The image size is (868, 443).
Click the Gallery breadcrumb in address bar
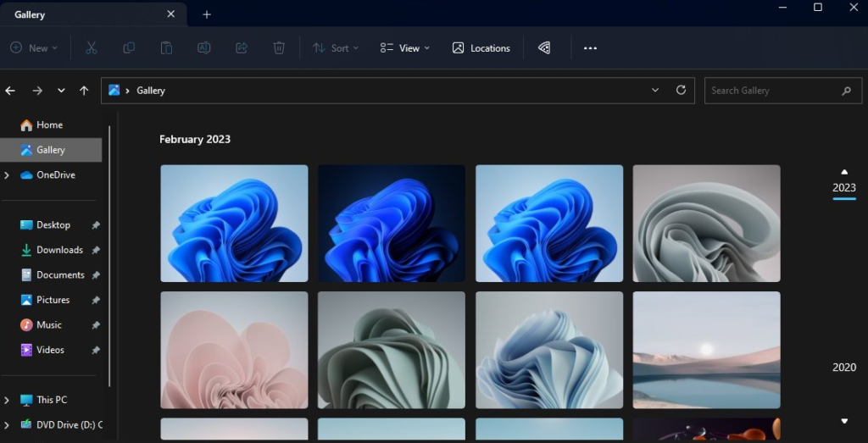coord(151,91)
